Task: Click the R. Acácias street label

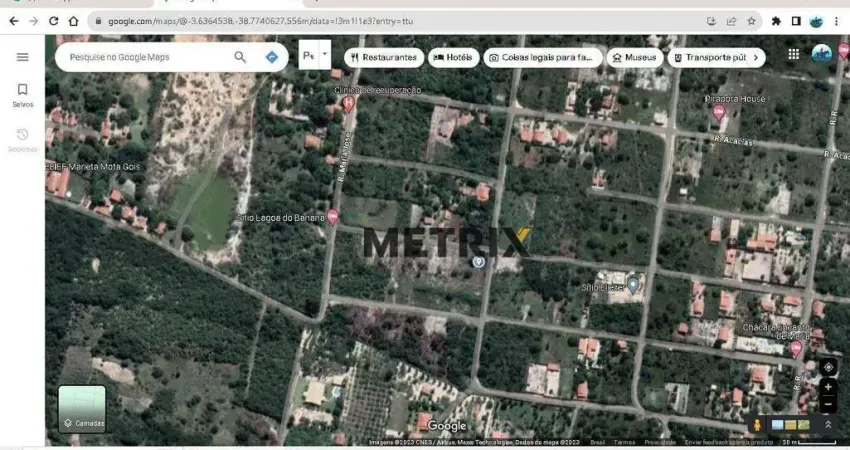Action: 733,141
